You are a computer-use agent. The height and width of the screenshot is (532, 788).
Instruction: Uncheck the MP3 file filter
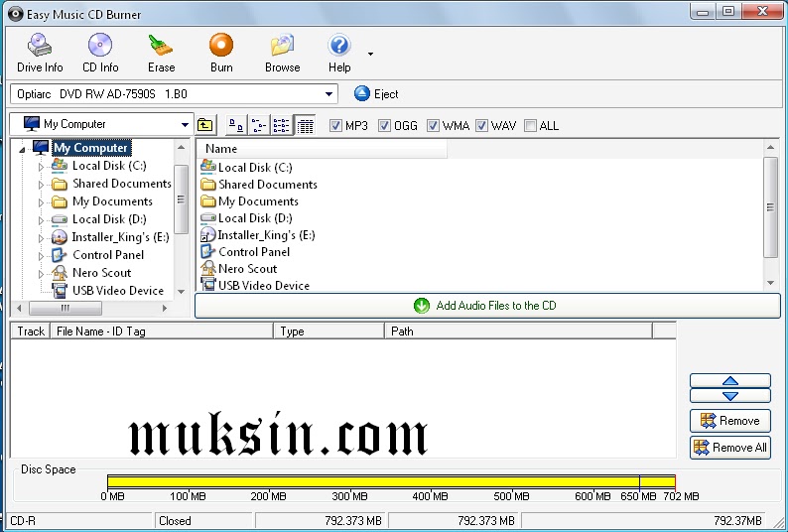[x=335, y=125]
